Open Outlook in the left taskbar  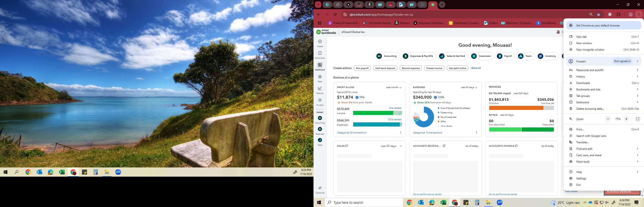click(x=39, y=172)
